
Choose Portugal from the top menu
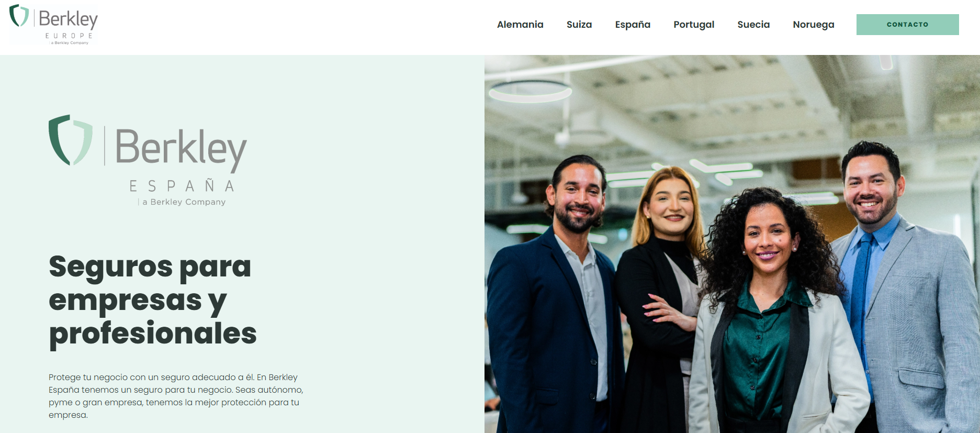pos(693,25)
